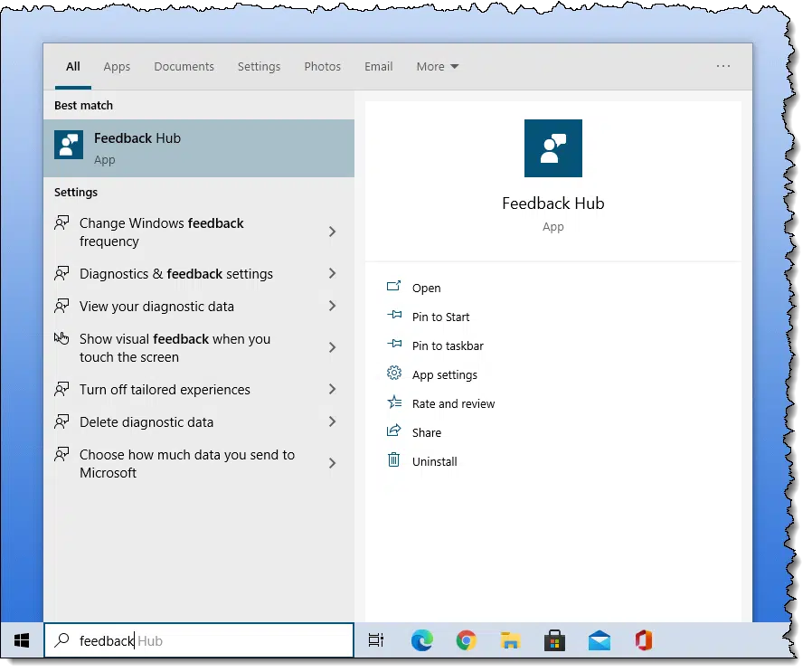The image size is (812, 672).
Task: Open Feedback Hub via the Open link
Action: click(x=426, y=289)
